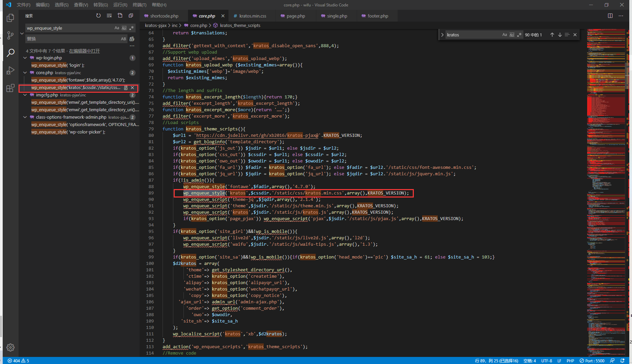Image resolution: width=632 pixels, height=364 pixels.
Task: Open the editor More Actions ellipsis
Action: (x=621, y=16)
